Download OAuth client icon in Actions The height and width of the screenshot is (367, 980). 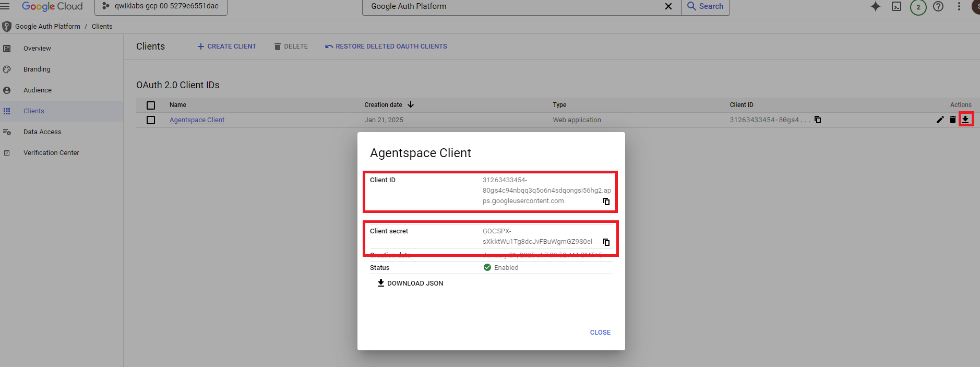(966, 120)
